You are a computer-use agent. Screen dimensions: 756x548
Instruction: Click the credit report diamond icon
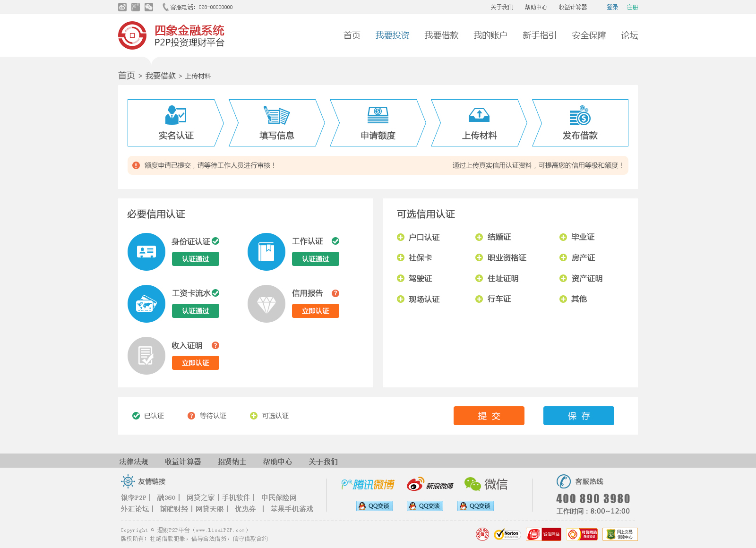click(x=266, y=304)
